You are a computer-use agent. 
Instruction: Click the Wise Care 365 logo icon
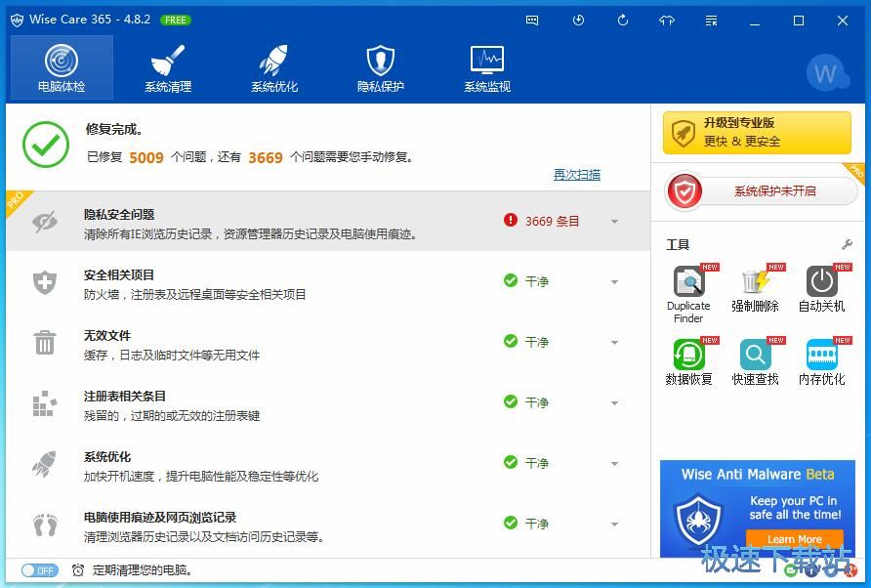18,21
